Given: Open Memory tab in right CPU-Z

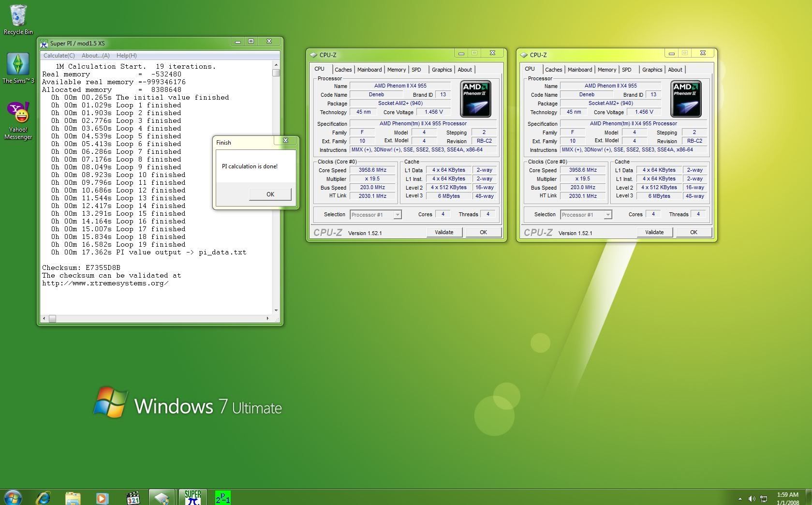Looking at the screenshot, I should click(607, 70).
